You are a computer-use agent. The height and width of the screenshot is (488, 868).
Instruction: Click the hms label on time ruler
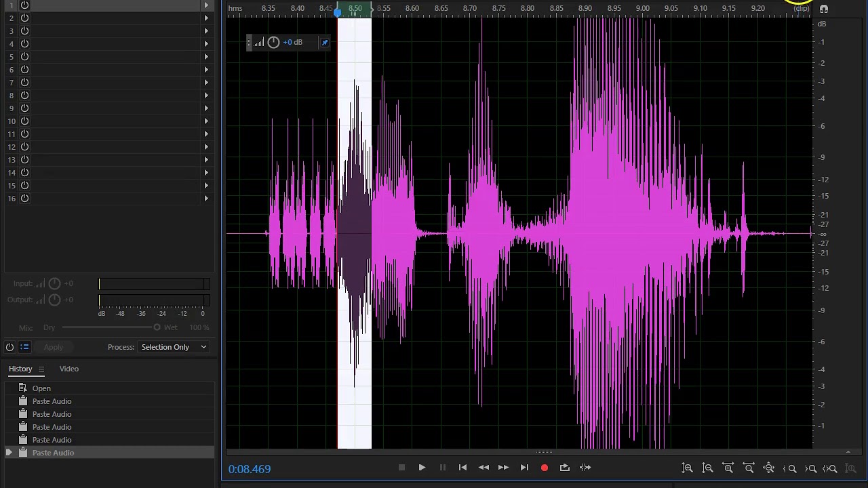point(235,8)
